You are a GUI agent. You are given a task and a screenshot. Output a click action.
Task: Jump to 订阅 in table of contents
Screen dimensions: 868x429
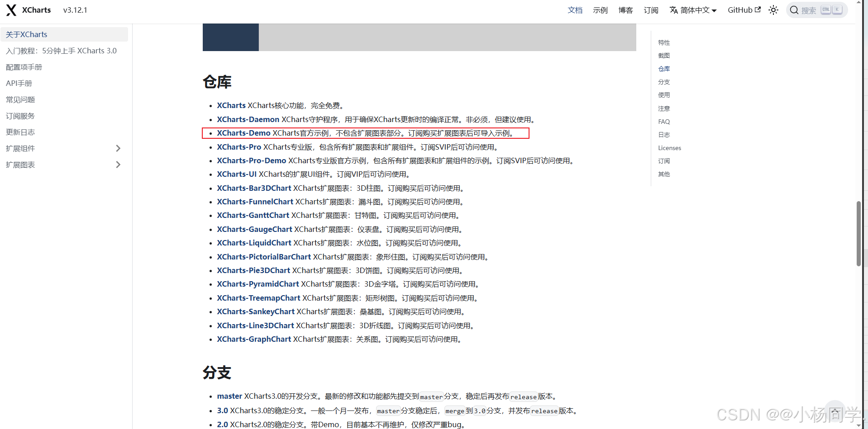coord(664,161)
